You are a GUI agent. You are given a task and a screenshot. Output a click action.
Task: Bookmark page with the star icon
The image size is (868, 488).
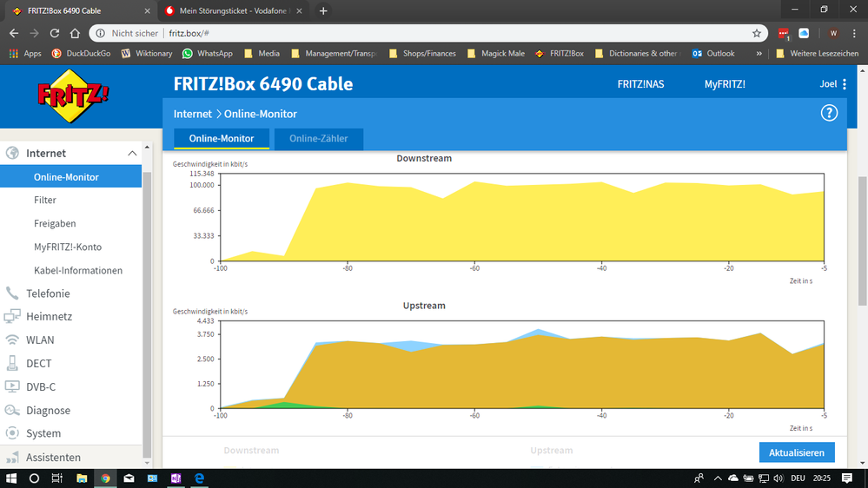pos(756,33)
